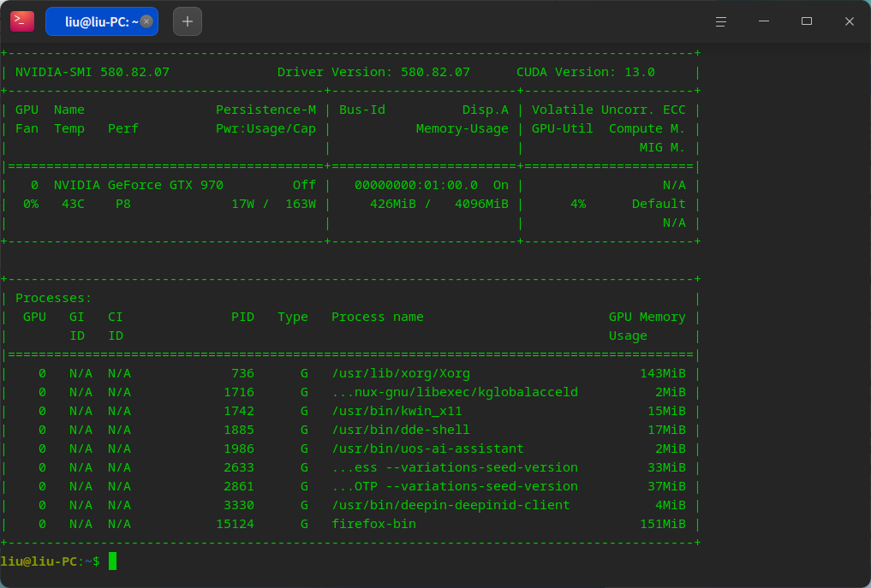Click the /usr/bin/kwin_x11 process name
Viewport: 871px width, 588px height.
tap(397, 411)
